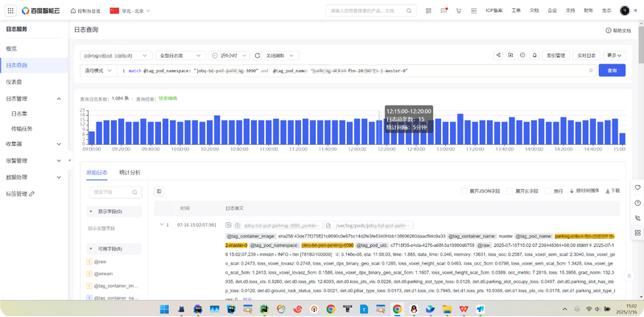644x317 pixels.
Task: Open 标签管理 external link
Action: [x=20, y=194]
